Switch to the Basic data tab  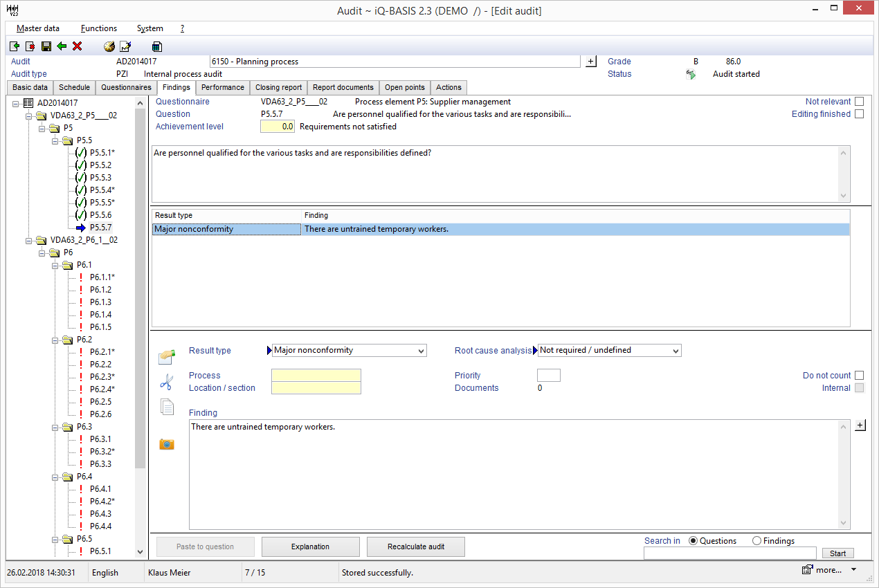tap(30, 88)
